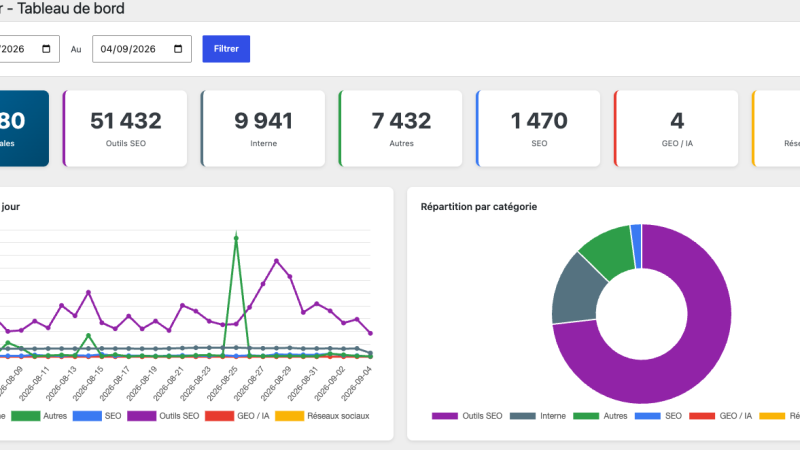This screenshot has width=800, height=450.
Task: Select the 51 432 Outils SEO card
Action: 125,129
